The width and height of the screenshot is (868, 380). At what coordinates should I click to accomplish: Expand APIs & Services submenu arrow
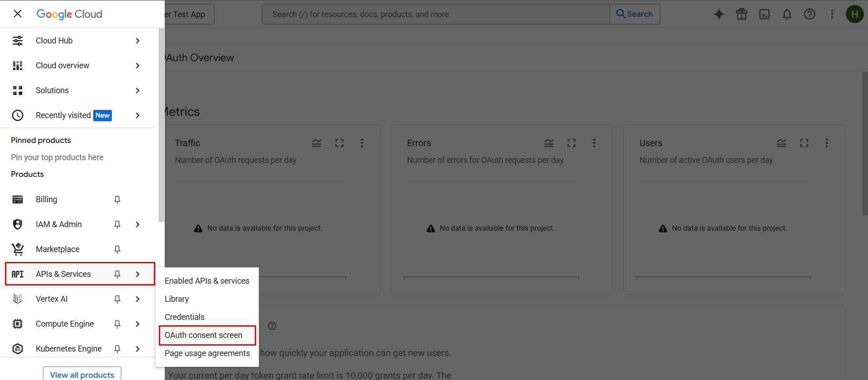[138, 274]
